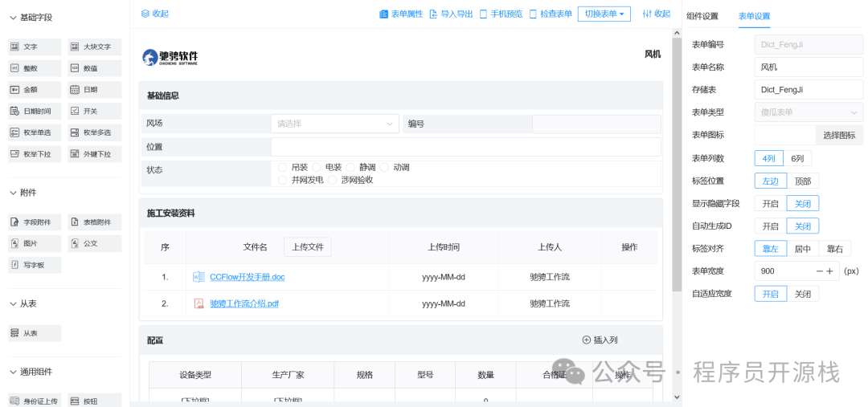
Task: Open the 风场 请选择 dropdown
Action: [335, 124]
